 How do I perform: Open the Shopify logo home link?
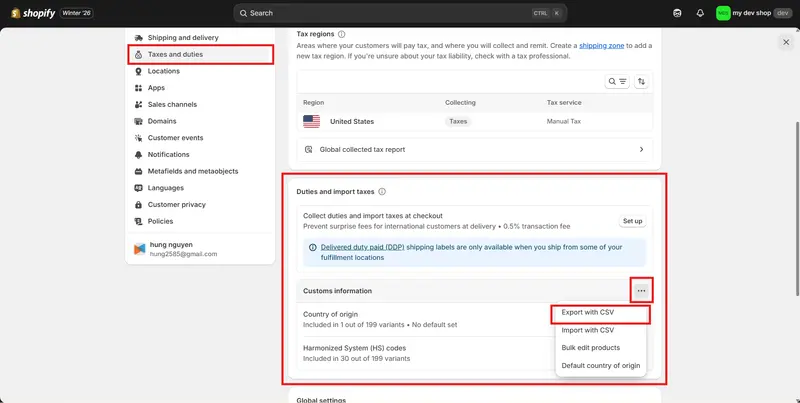(x=33, y=13)
